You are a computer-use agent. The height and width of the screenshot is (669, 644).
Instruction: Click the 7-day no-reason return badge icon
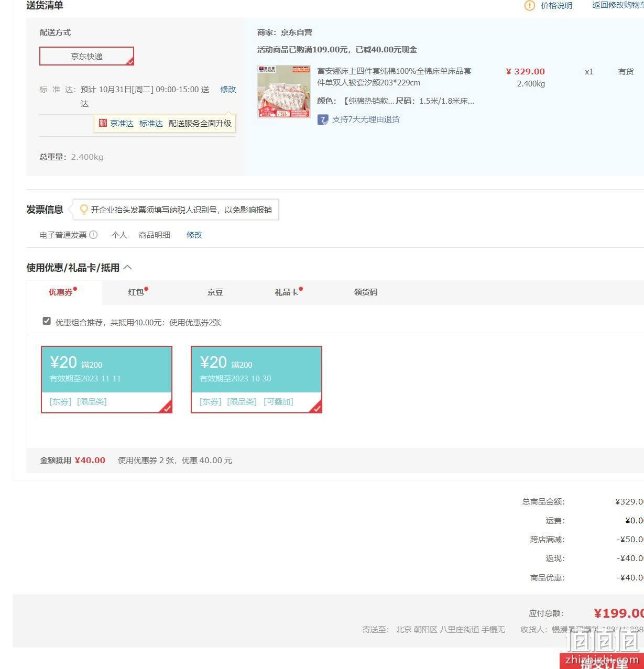(323, 119)
